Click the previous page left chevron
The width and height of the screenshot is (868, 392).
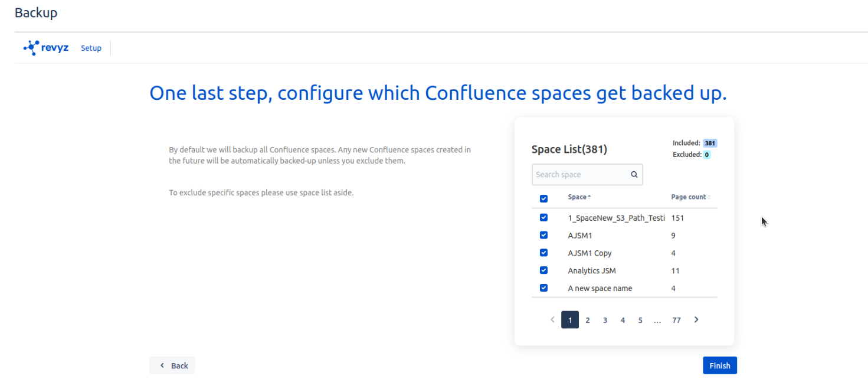click(x=552, y=319)
